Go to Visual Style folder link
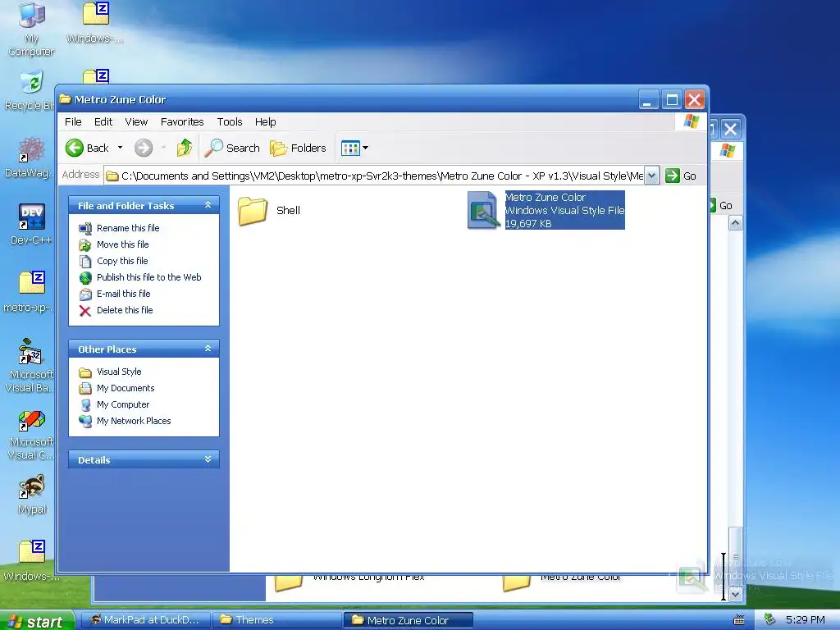 pyautogui.click(x=119, y=372)
